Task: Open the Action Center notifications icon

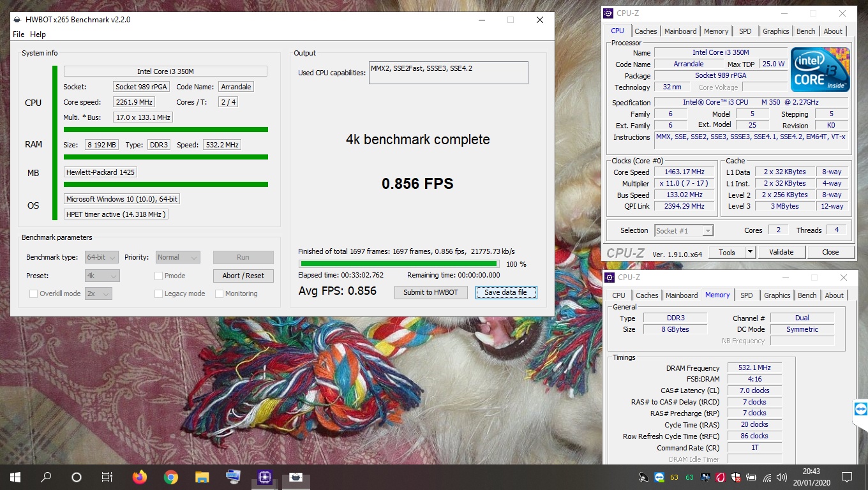Action: tap(847, 477)
